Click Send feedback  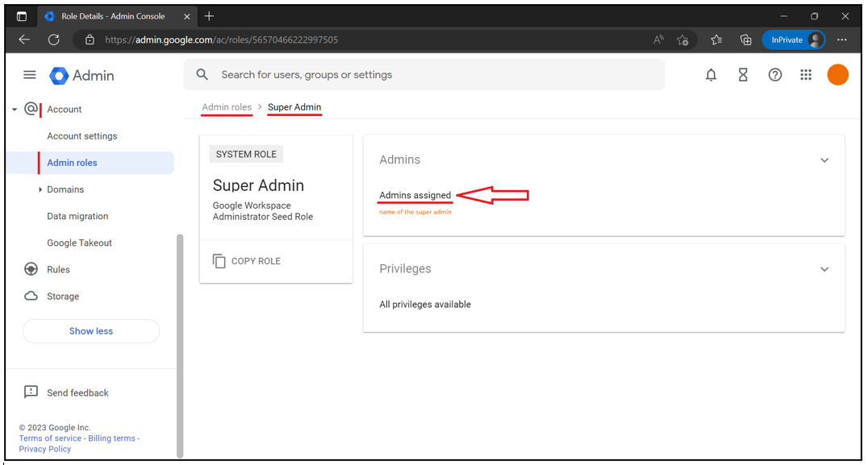77,392
